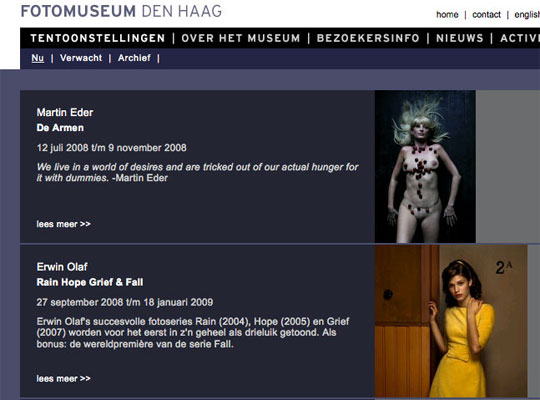
Task: Open lees meer for Martin Eder
Action: click(x=63, y=224)
